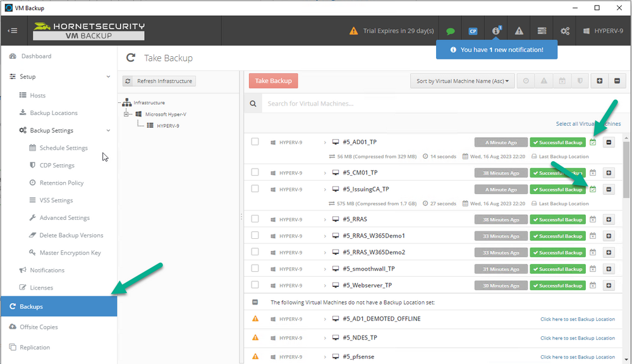The width and height of the screenshot is (632, 364).
Task: Collapse details for #5_IssuingCA_TP with minus button
Action: [609, 190]
